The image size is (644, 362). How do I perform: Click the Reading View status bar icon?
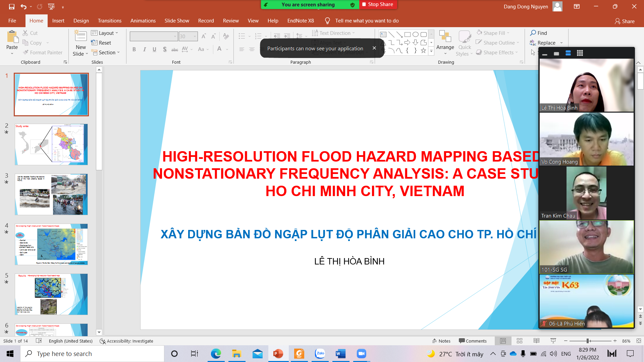536,341
